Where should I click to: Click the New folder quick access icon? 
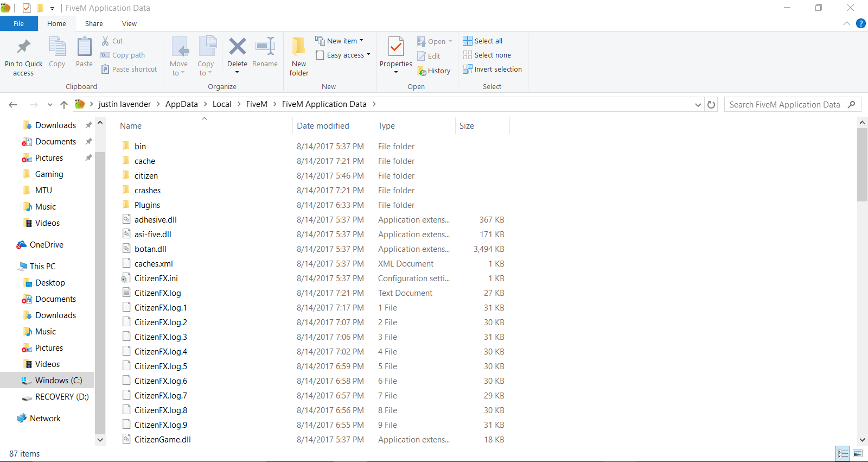tap(40, 8)
